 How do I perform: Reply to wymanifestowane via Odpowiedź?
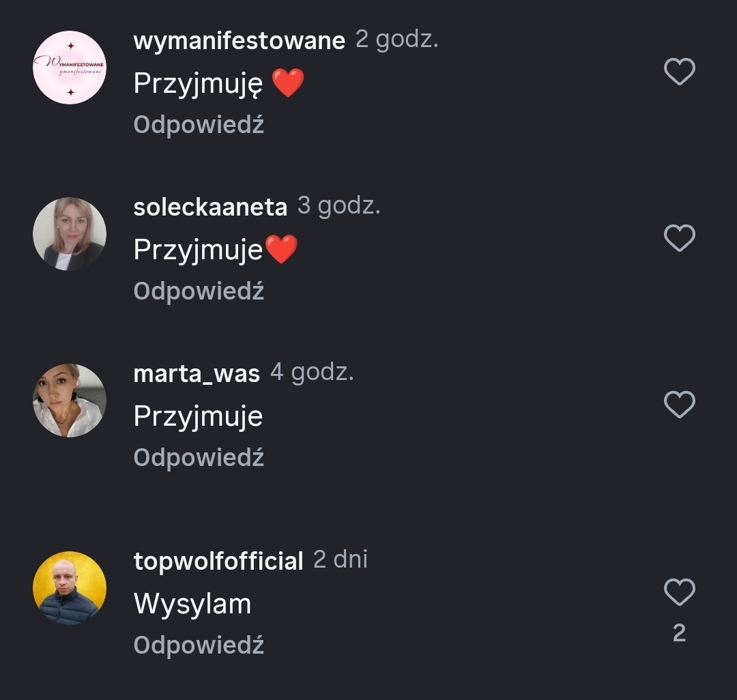click(x=199, y=125)
